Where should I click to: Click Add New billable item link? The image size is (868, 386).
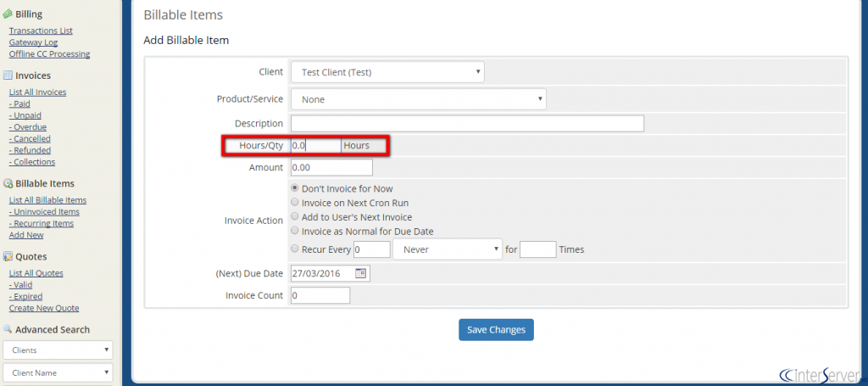coord(26,235)
